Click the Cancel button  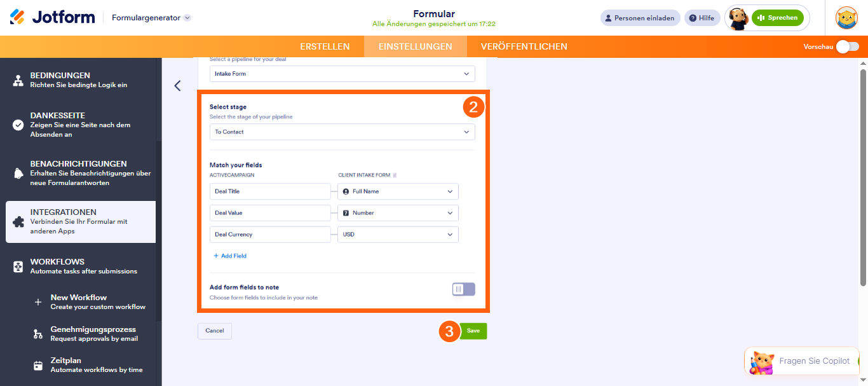tap(215, 331)
